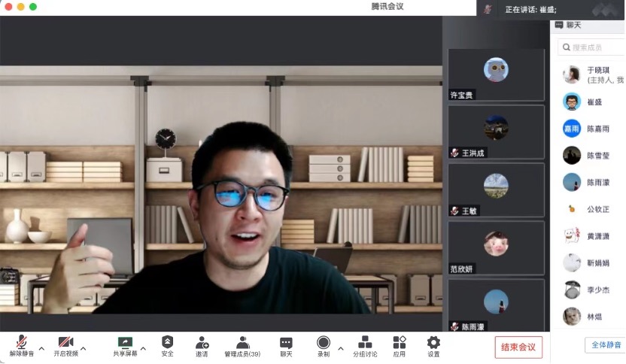Start recording with 录制 button
The image size is (626, 364).
324,344
